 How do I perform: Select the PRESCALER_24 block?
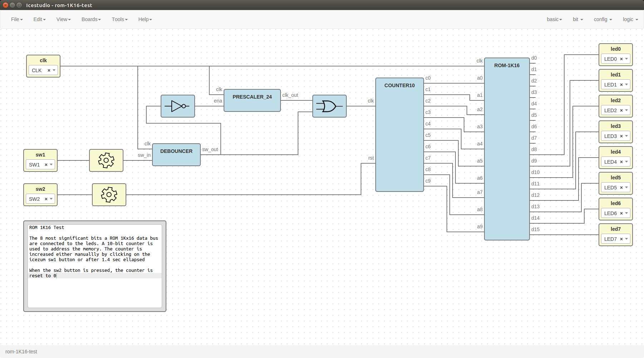(x=252, y=101)
